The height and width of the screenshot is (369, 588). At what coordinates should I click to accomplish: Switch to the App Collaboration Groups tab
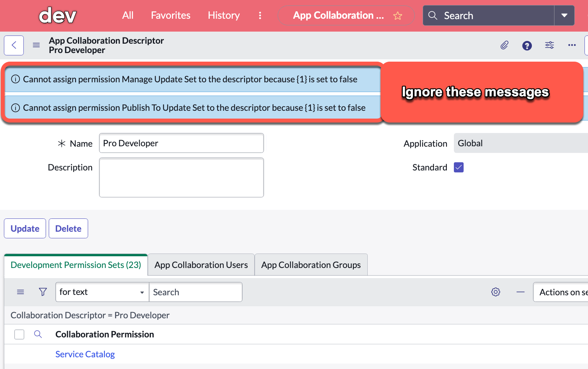click(311, 265)
